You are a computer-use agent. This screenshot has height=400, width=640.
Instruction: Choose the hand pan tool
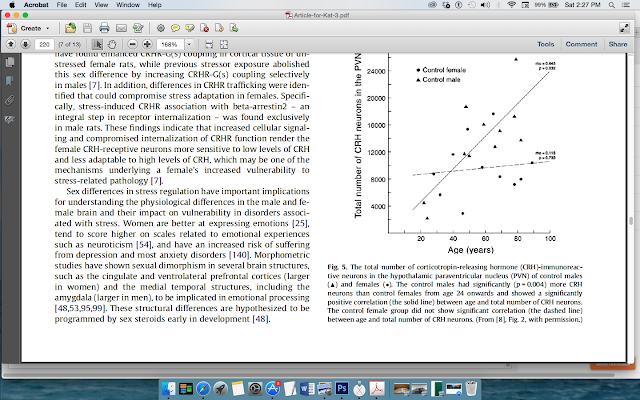coord(112,44)
